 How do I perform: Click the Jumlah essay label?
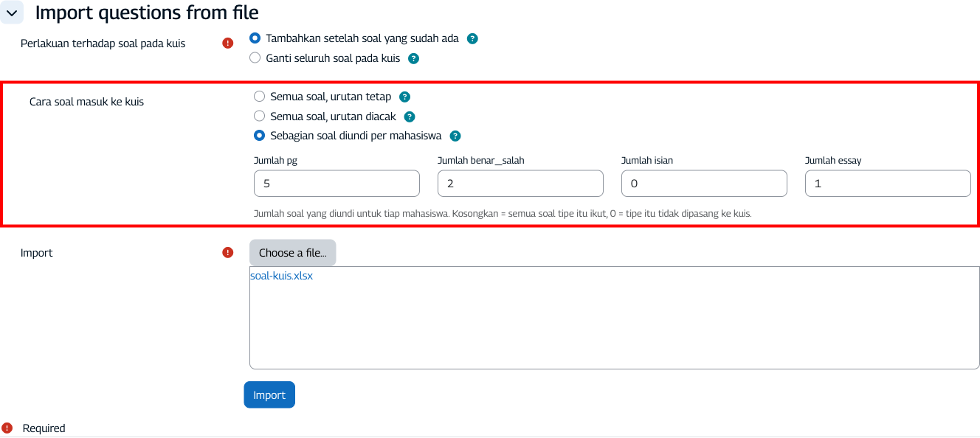pyautogui.click(x=833, y=160)
